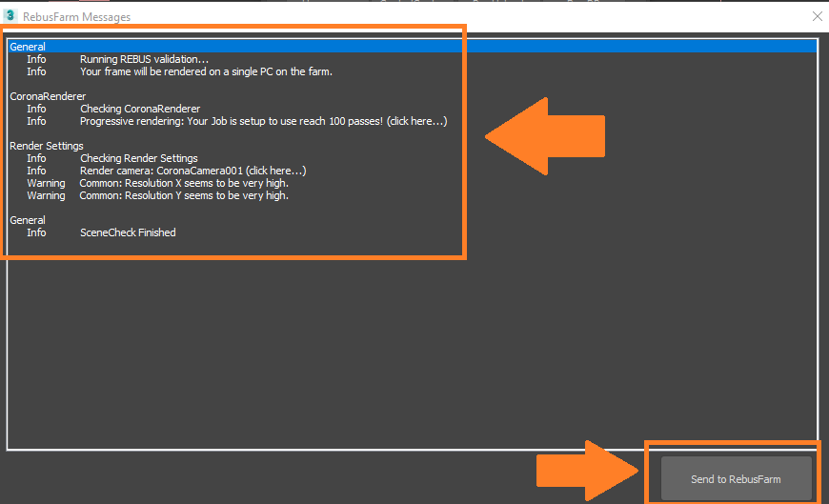Select the CoronaRenderer section header
829x504 pixels.
click(48, 96)
